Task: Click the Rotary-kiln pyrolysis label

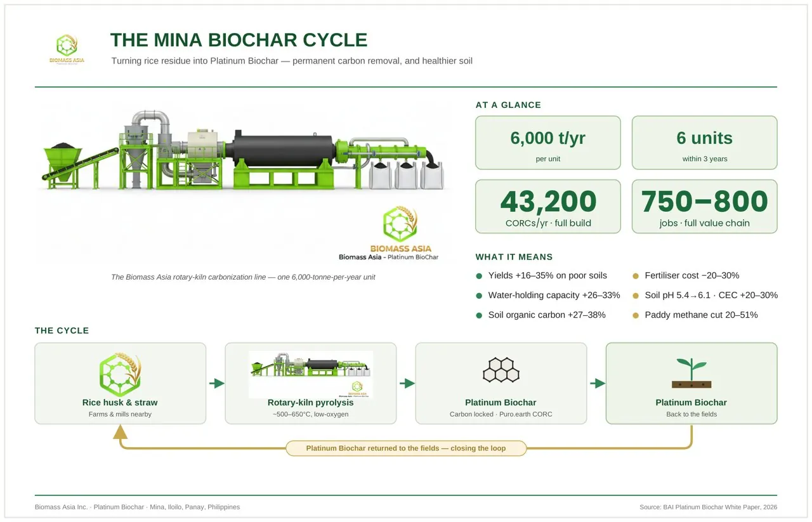Action: tap(311, 402)
